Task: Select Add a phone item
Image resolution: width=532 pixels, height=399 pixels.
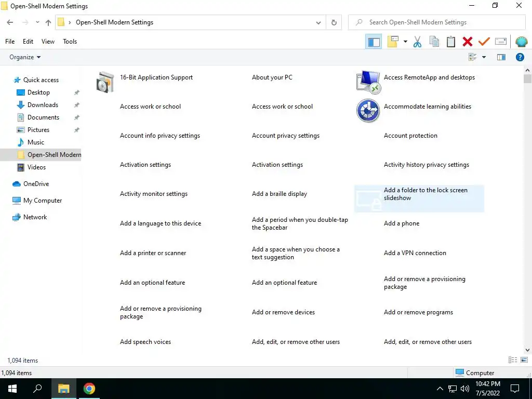Action: click(x=402, y=223)
